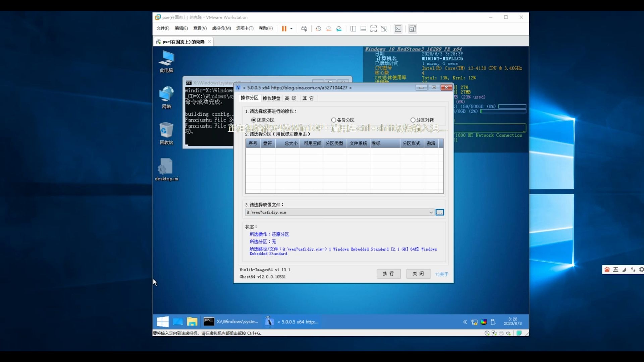Switch to the 5.0.0.5 x64 taskbar item
This screenshot has width=644, height=362.
coord(292,322)
